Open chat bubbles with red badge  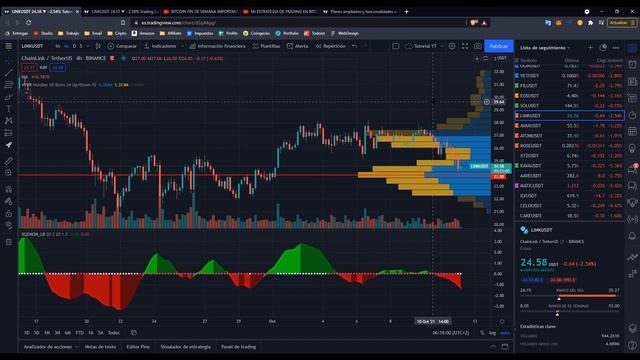pyautogui.click(x=632, y=169)
